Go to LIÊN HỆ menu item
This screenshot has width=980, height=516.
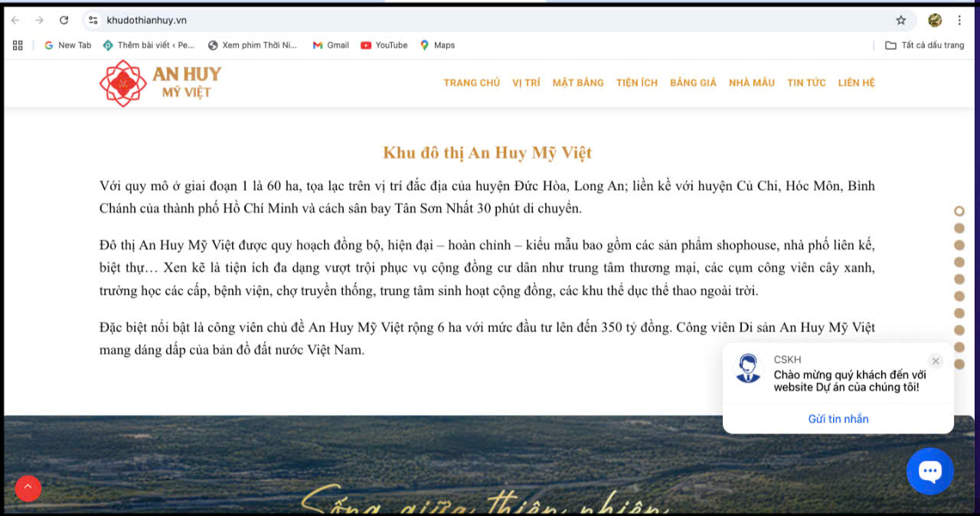coord(856,83)
